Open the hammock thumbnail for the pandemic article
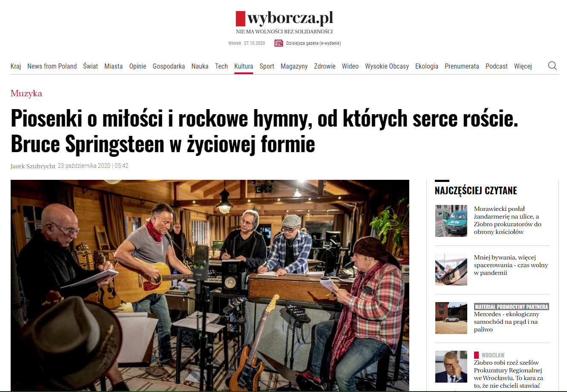Viewport: 567px width, 392px height. pyautogui.click(x=451, y=269)
